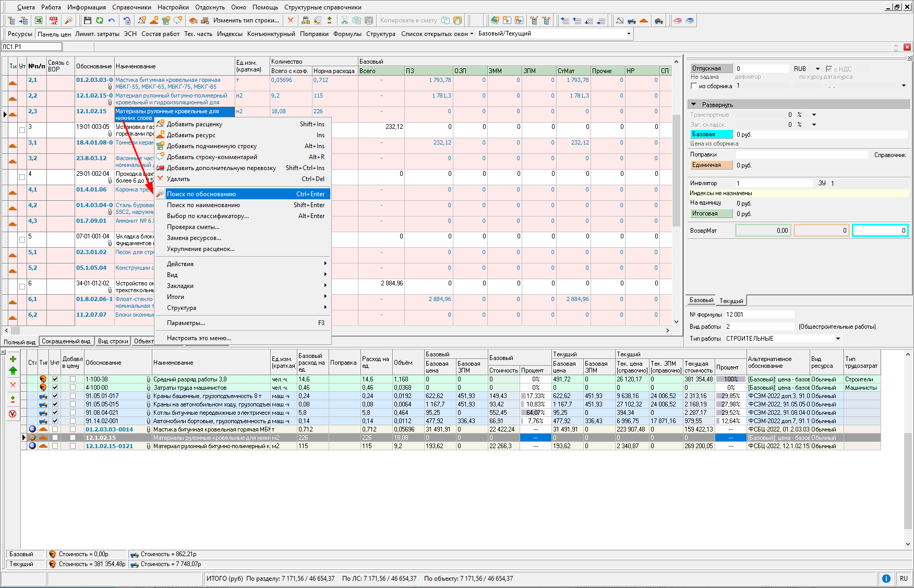The image size is (914, 588).
Task: Open the Базовый/Текущий dropdown
Action: [628, 34]
